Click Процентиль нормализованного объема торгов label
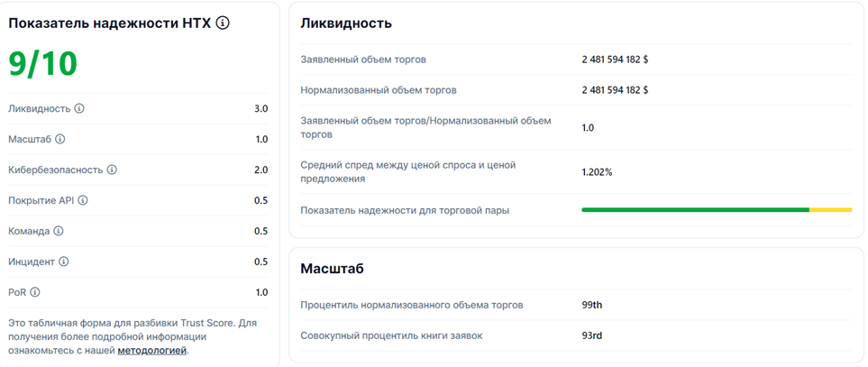Viewport: 868px width, 367px height. 412,305
